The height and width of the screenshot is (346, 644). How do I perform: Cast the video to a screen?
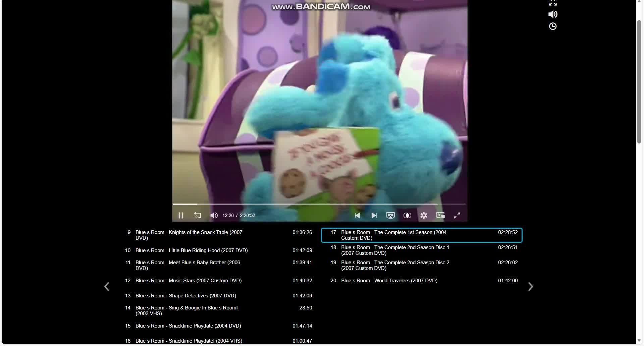(x=390, y=215)
